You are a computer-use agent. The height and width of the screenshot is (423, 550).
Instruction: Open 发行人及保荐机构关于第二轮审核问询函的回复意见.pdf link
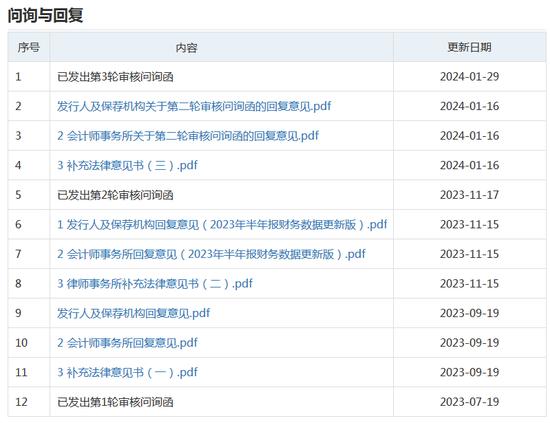[x=194, y=106]
